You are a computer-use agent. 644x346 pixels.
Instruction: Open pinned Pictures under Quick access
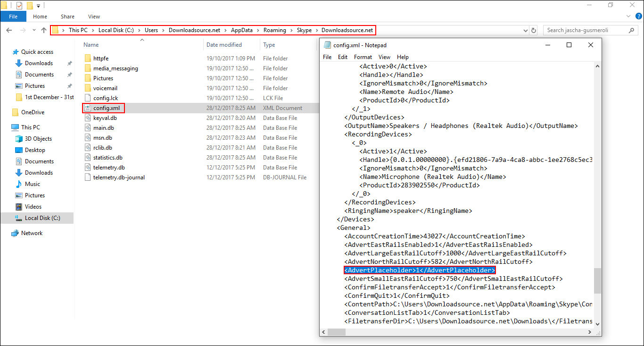pyautogui.click(x=35, y=86)
